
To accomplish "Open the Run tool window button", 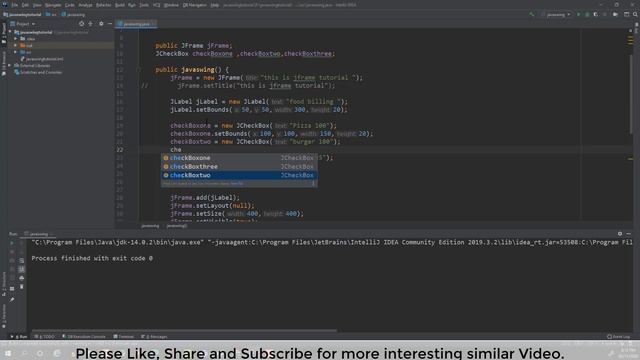I will [x=19, y=337].
